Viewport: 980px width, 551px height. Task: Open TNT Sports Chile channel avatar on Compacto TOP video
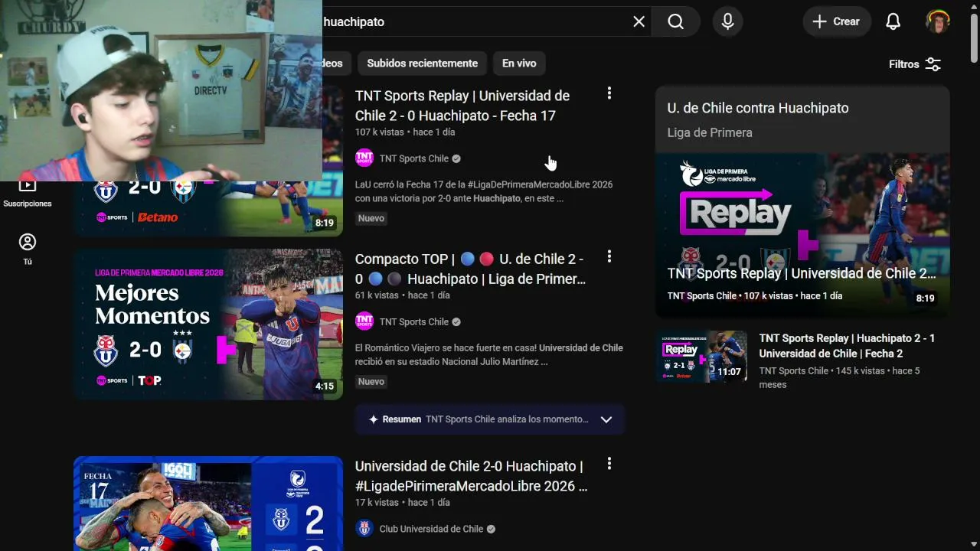[x=364, y=321]
